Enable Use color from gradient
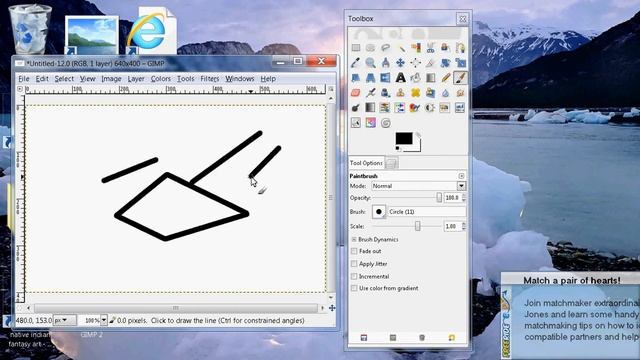 (354, 288)
